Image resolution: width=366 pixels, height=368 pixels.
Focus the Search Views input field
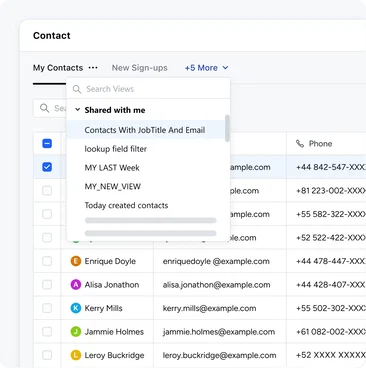(x=148, y=89)
